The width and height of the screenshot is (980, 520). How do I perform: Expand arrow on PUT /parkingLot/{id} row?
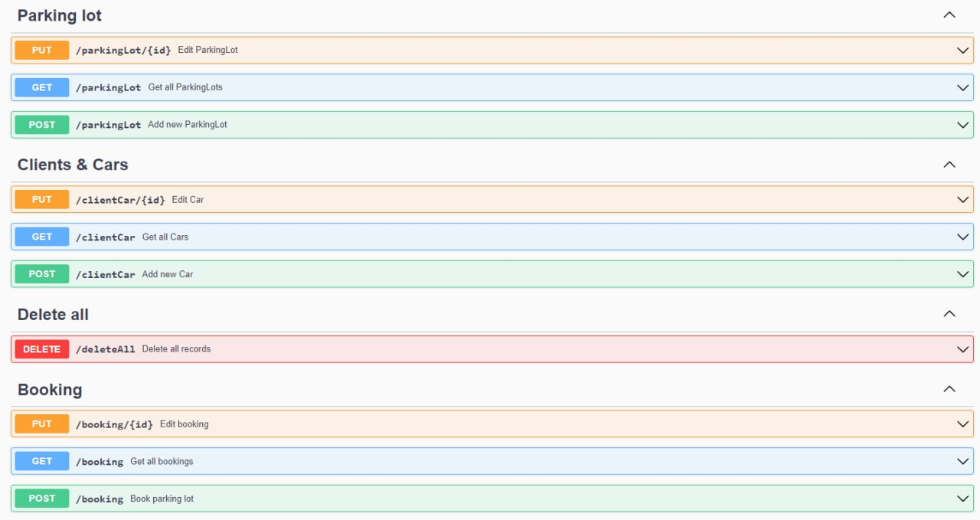click(x=963, y=51)
